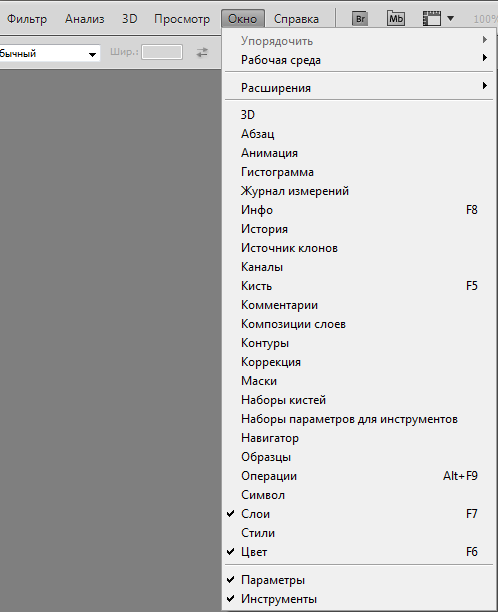Open Mini Bridge with the Mb icon
This screenshot has height=612, width=498.
tap(395, 18)
